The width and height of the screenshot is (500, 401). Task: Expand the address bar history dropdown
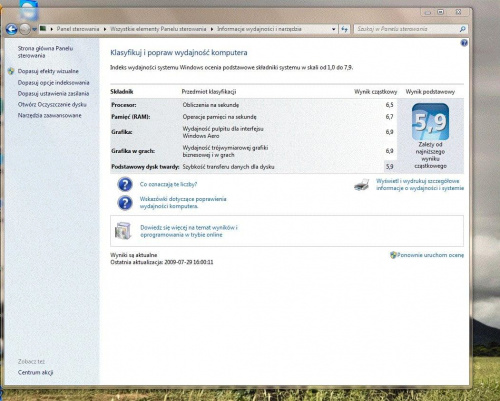click(333, 29)
